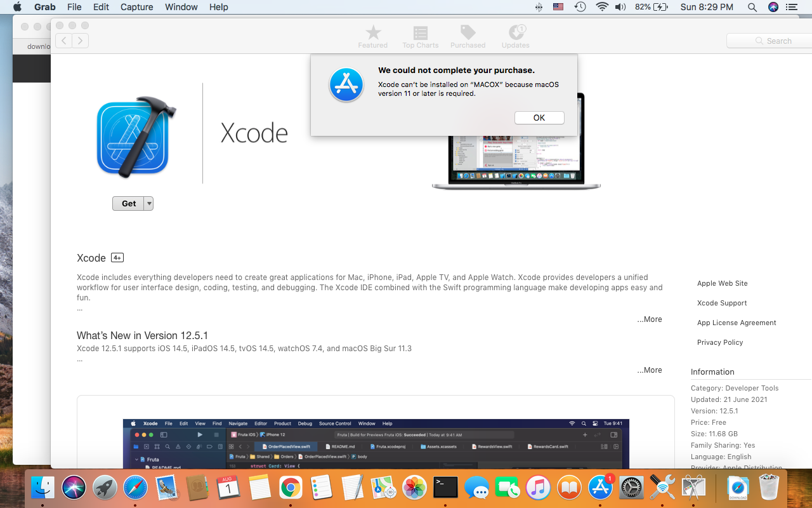
Task: Go back with the left arrow button
Action: click(63, 41)
